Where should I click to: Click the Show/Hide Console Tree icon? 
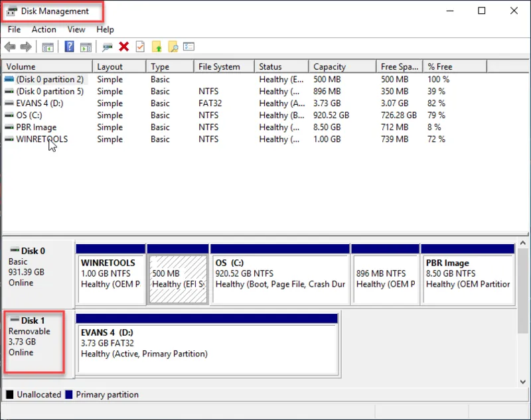pyautogui.click(x=47, y=46)
